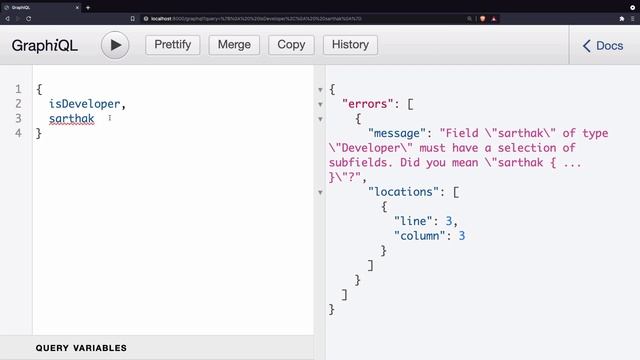Click the "line" key in results
Image resolution: width=640 pixels, height=360 pixels.
(x=413, y=221)
